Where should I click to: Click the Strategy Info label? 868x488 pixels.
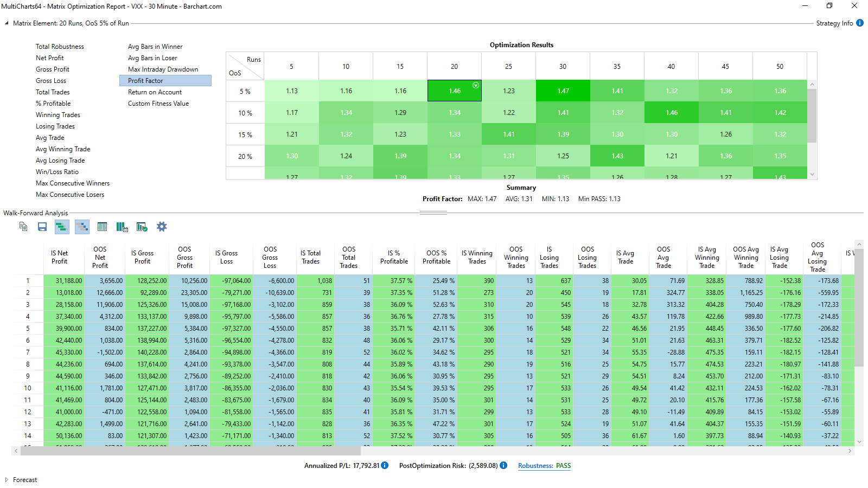[x=834, y=23]
